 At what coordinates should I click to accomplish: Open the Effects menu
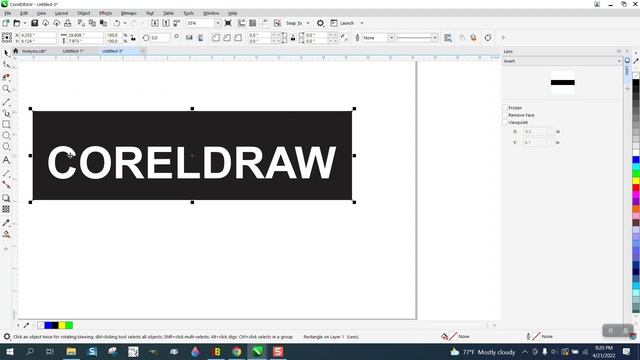click(105, 13)
